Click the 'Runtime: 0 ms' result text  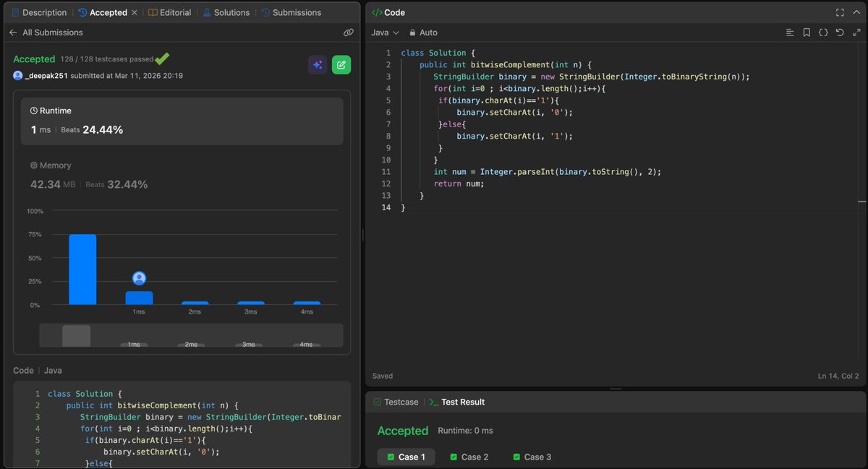pos(465,431)
